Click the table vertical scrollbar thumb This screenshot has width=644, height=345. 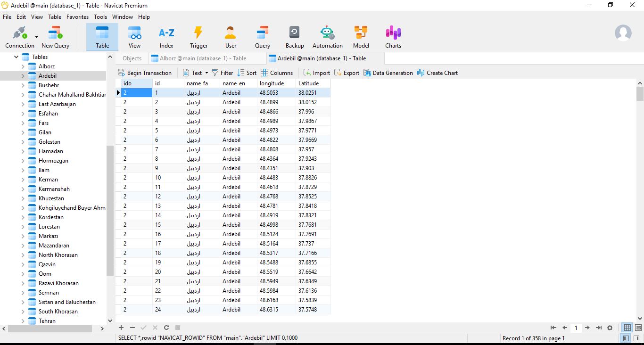640,94
